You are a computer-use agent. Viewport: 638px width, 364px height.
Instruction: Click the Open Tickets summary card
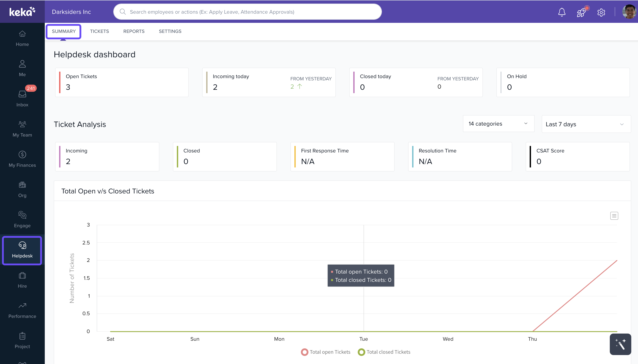(122, 82)
